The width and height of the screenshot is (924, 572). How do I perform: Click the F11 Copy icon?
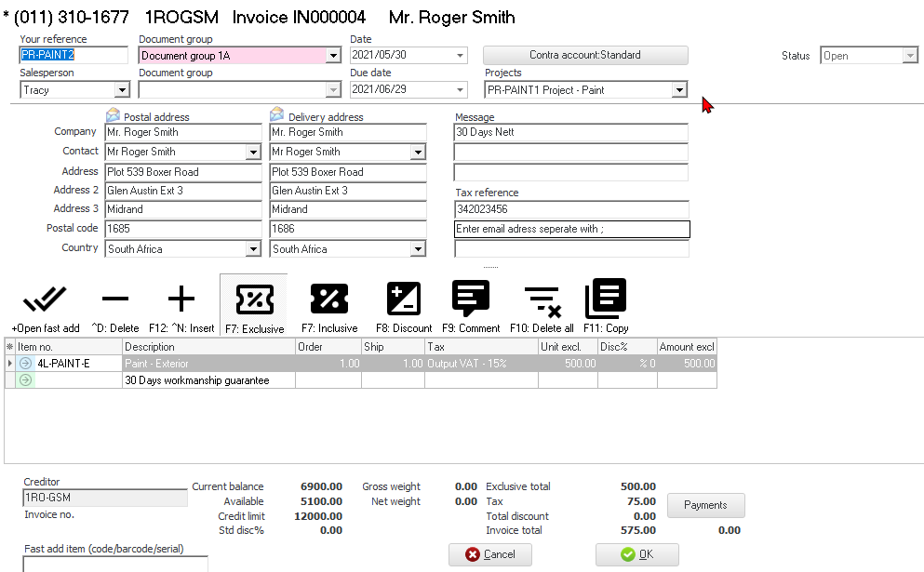[605, 299]
